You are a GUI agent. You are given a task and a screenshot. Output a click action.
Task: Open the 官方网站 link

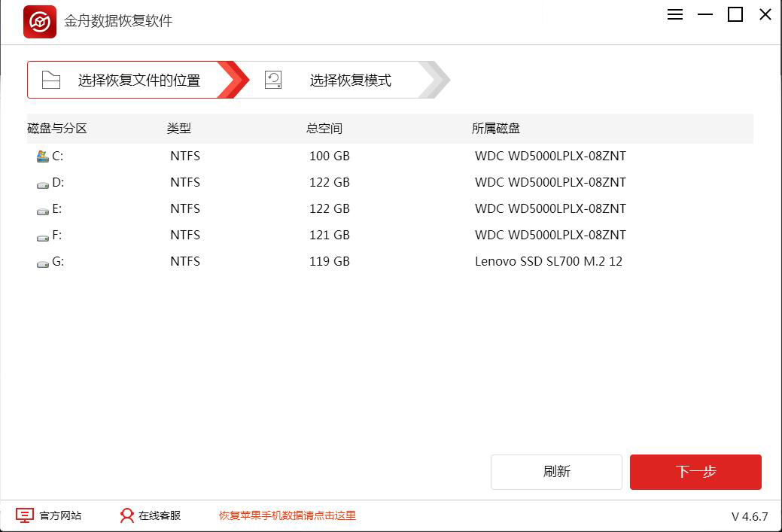coord(60,515)
